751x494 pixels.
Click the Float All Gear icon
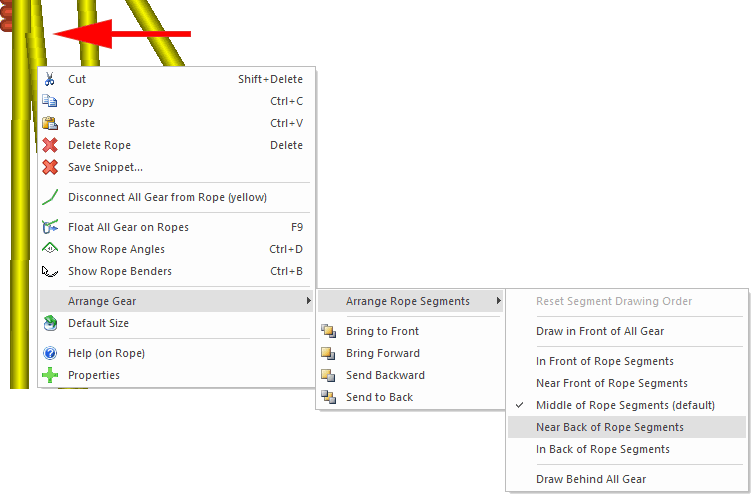[x=50, y=227]
